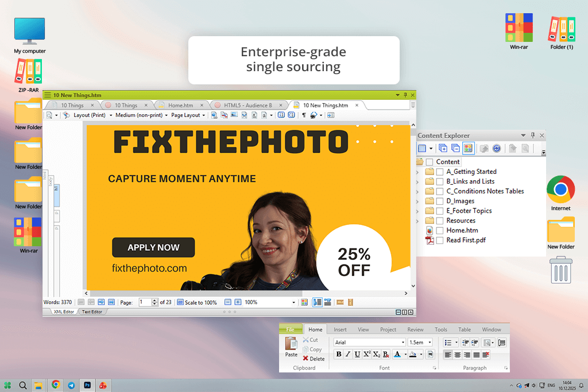
Task: Open Photoshop from the taskbar
Action: click(x=87, y=385)
